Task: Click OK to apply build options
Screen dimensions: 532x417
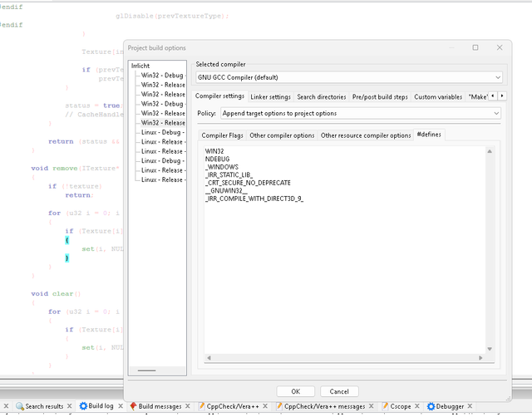Action: (296, 391)
